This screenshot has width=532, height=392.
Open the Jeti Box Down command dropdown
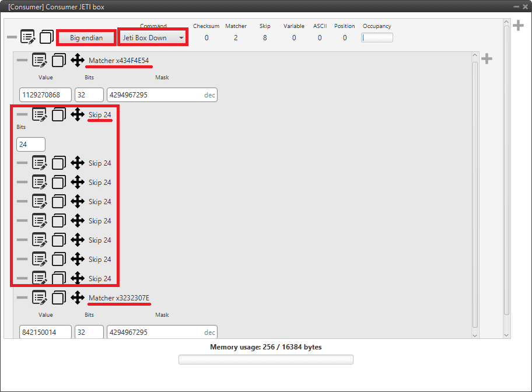152,37
